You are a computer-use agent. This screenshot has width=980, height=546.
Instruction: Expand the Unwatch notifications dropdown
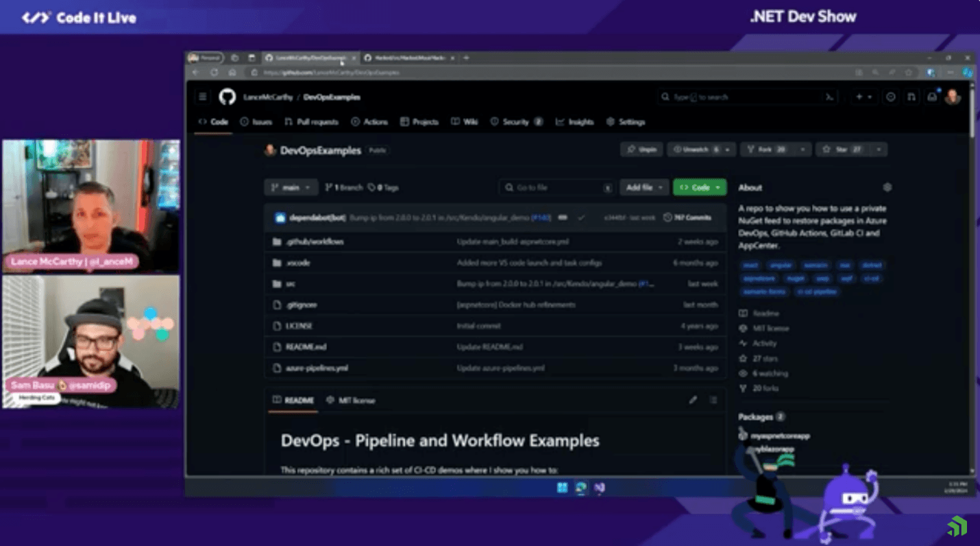tap(727, 149)
